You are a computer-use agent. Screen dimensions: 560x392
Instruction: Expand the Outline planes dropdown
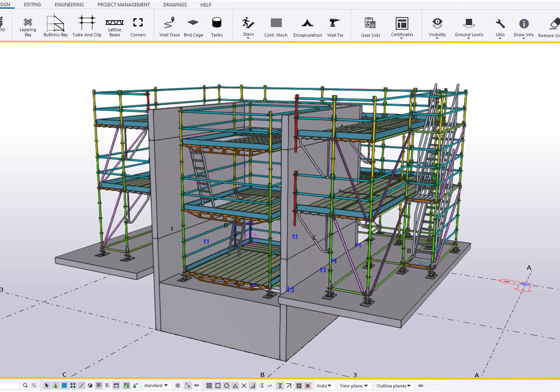point(394,385)
